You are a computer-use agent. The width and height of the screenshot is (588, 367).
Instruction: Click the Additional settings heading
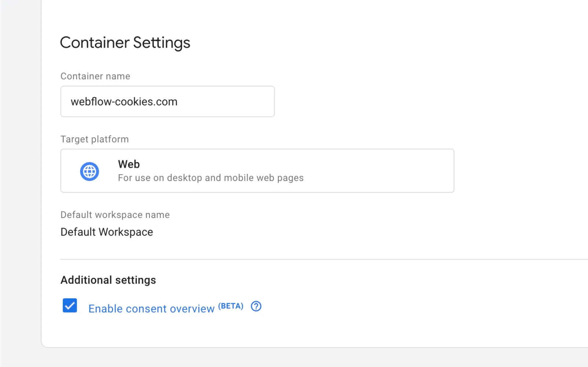tap(108, 280)
